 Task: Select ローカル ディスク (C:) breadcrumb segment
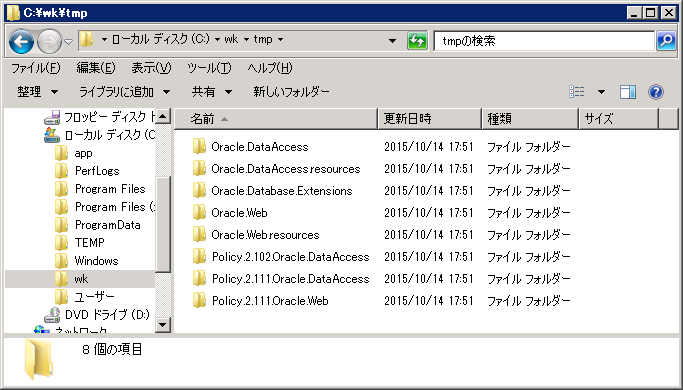coord(161,39)
